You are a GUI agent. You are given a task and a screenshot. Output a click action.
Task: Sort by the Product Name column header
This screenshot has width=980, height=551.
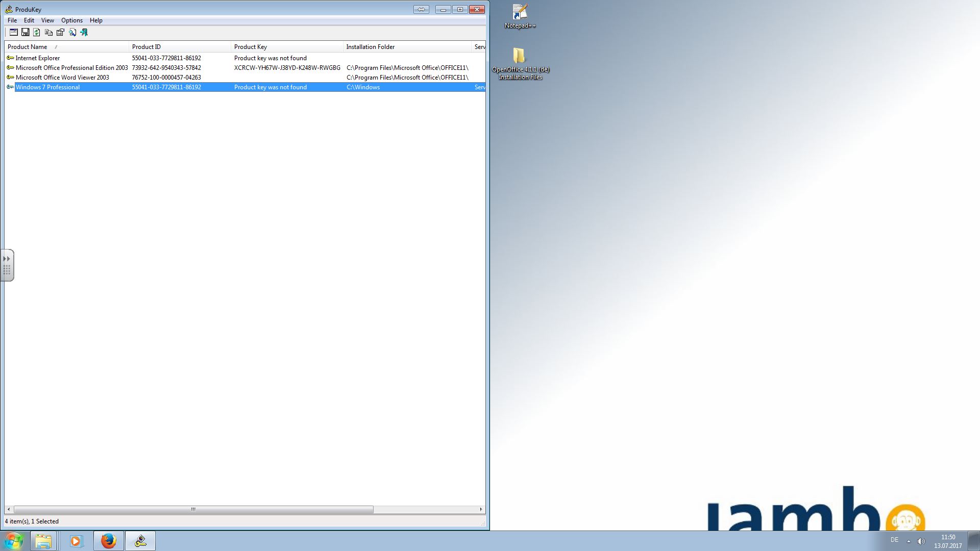tap(66, 47)
